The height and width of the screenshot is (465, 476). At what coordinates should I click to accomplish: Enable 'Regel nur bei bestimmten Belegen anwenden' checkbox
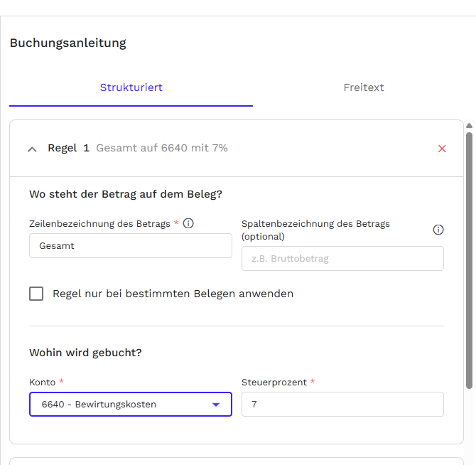click(x=36, y=294)
